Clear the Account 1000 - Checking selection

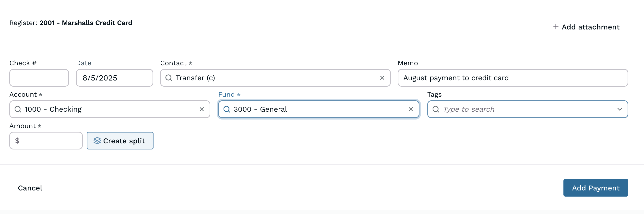(202, 109)
